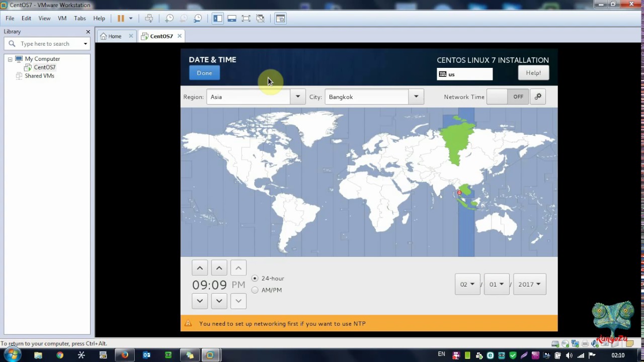Open NTP server settings gear icon
This screenshot has width=644, height=362.
(x=538, y=97)
